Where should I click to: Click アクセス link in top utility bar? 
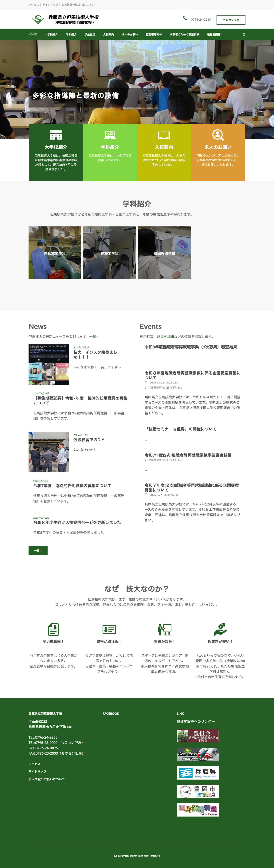tap(34, 5)
